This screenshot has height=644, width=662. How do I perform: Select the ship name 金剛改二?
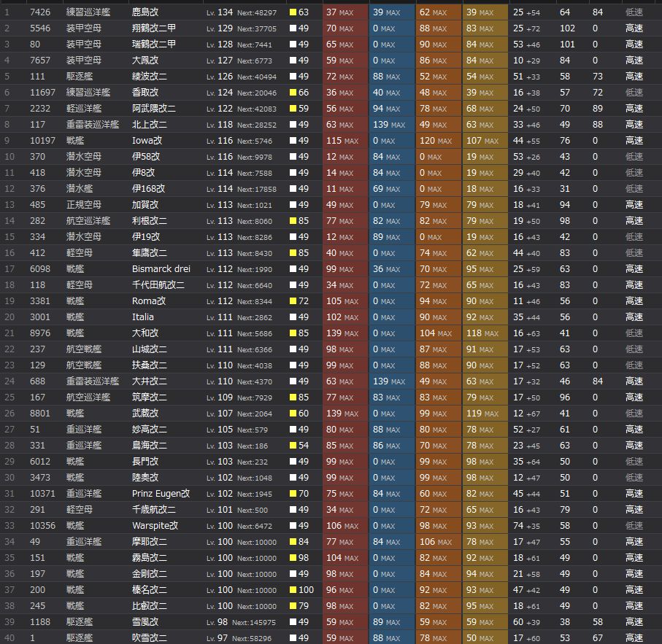(149, 573)
